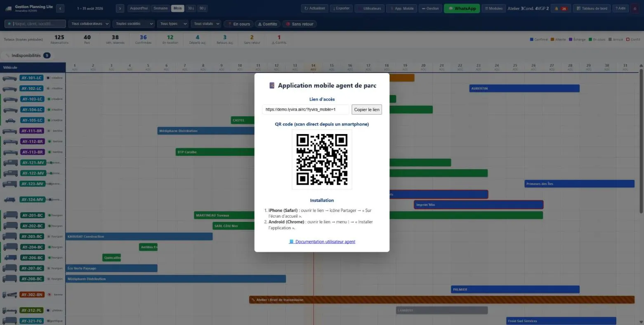Image resolution: width=644 pixels, height=325 pixels.
Task: Click the red power icon at top right
Action: coord(635,8)
